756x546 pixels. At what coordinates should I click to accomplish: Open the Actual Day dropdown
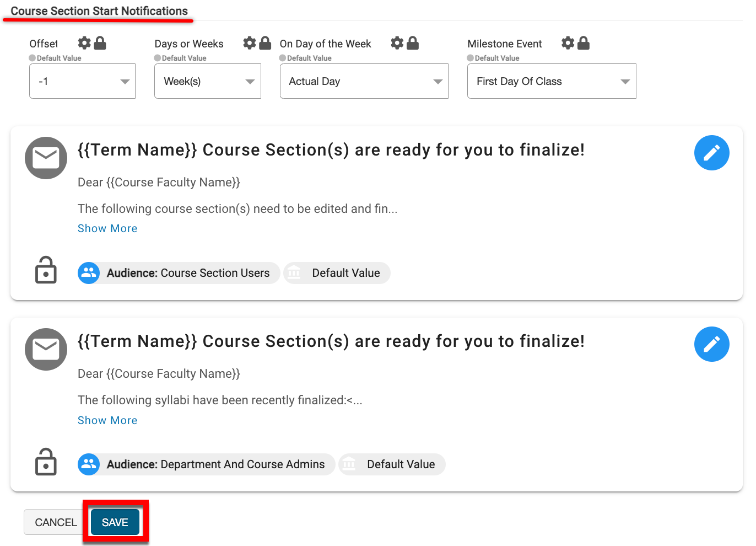364,81
